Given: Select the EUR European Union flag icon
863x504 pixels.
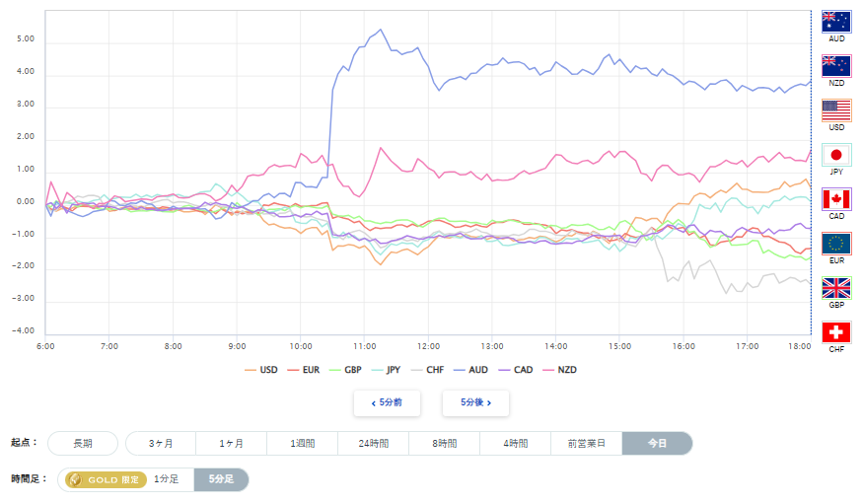Looking at the screenshot, I should (836, 244).
